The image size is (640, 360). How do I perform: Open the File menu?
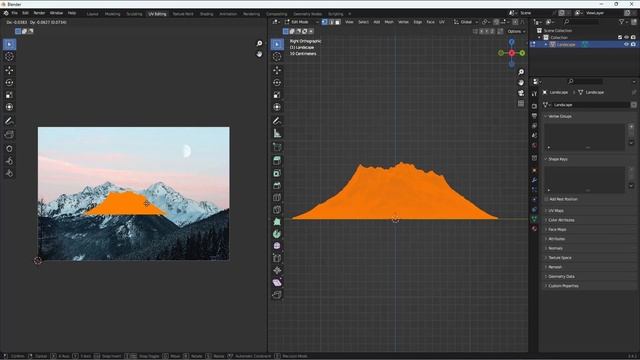pos(14,13)
